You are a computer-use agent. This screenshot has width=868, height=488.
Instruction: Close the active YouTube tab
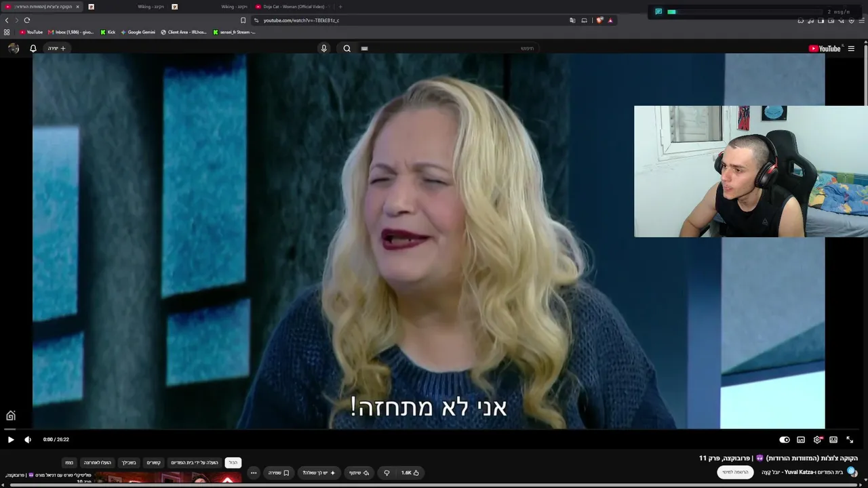[77, 7]
